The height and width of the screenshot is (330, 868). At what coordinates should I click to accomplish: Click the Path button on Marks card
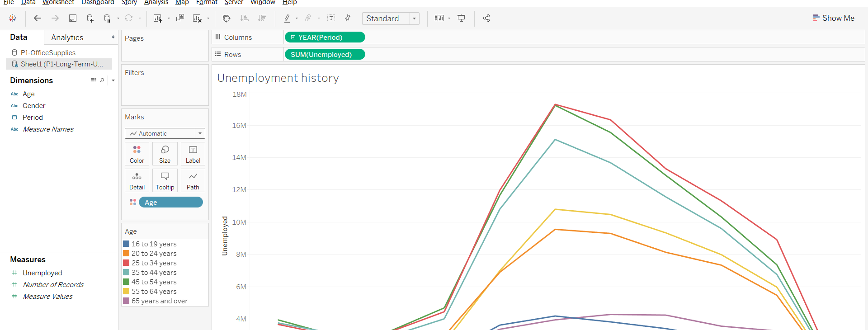(193, 180)
